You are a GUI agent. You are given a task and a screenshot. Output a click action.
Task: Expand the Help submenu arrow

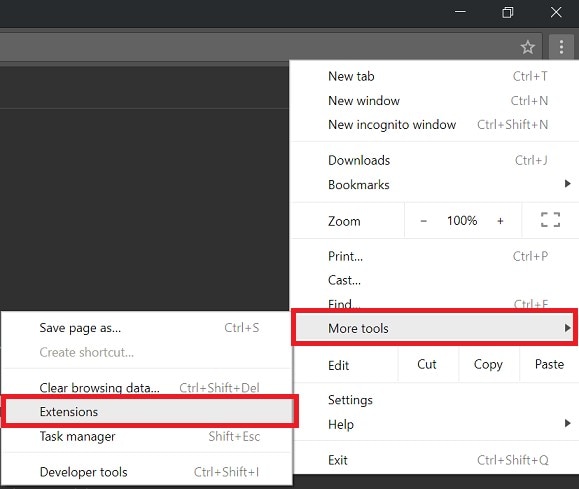tap(568, 423)
